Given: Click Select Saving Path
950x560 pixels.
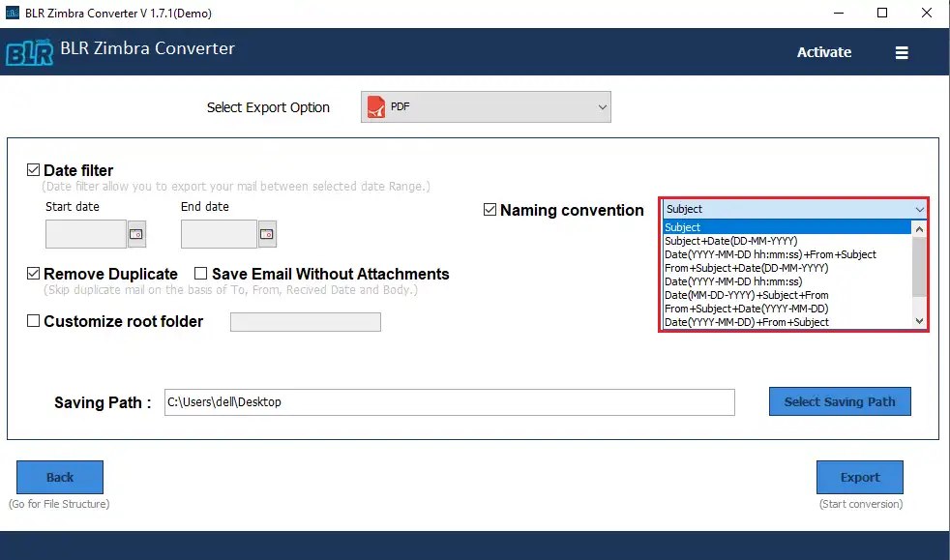Looking at the screenshot, I should (839, 401).
